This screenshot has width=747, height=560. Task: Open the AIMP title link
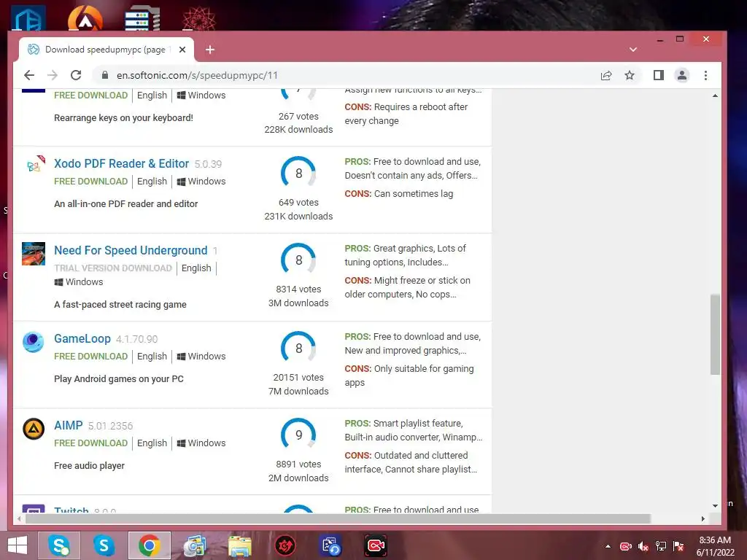click(x=68, y=425)
